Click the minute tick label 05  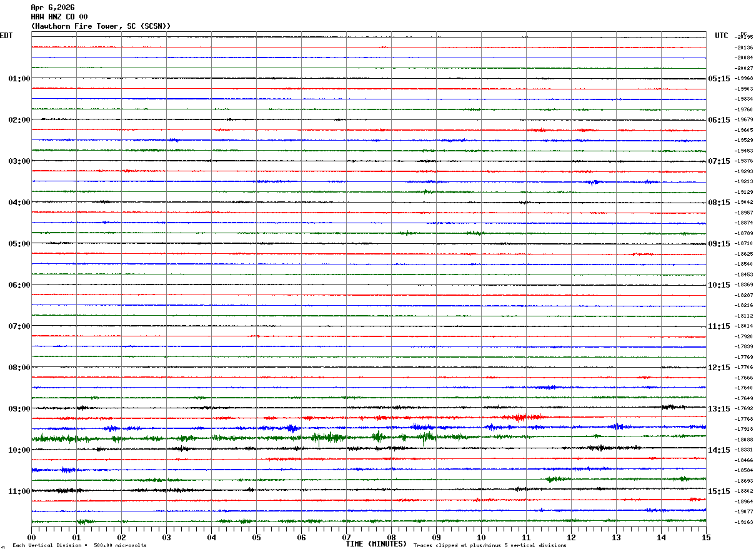point(256,537)
